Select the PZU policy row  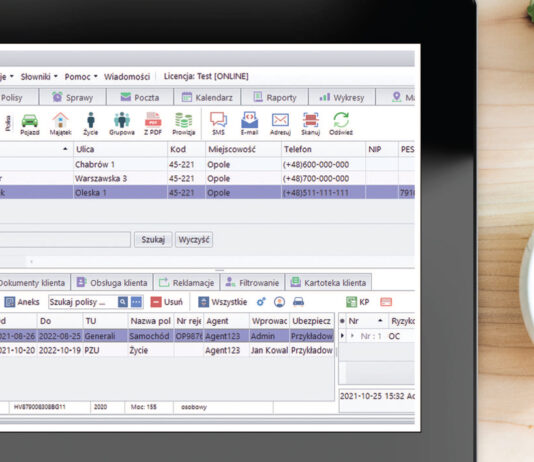tap(167, 350)
